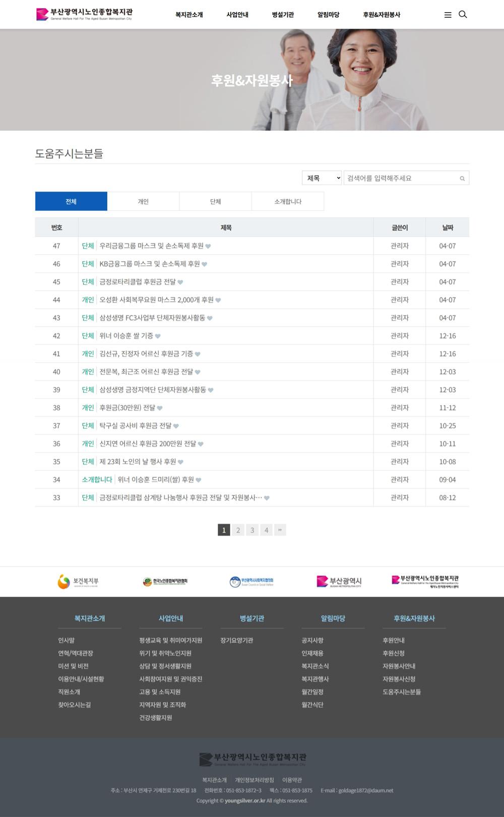504x817 pixels.
Task: Go to page 3 of the list
Action: [x=252, y=530]
